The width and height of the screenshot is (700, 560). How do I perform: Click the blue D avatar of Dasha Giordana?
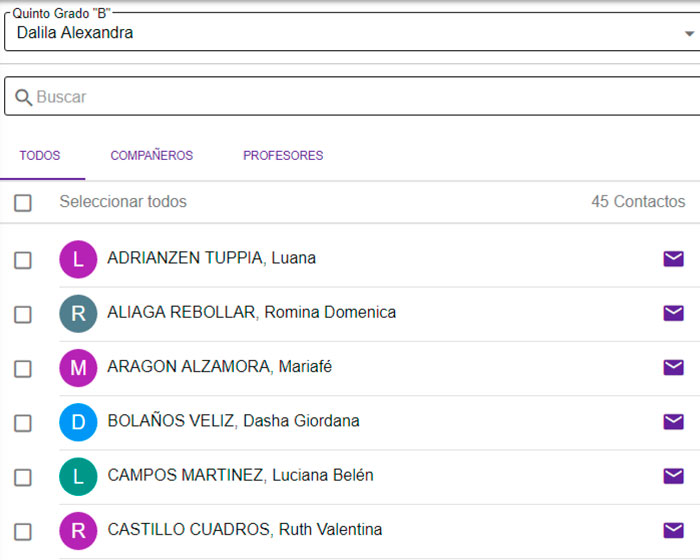click(x=78, y=422)
